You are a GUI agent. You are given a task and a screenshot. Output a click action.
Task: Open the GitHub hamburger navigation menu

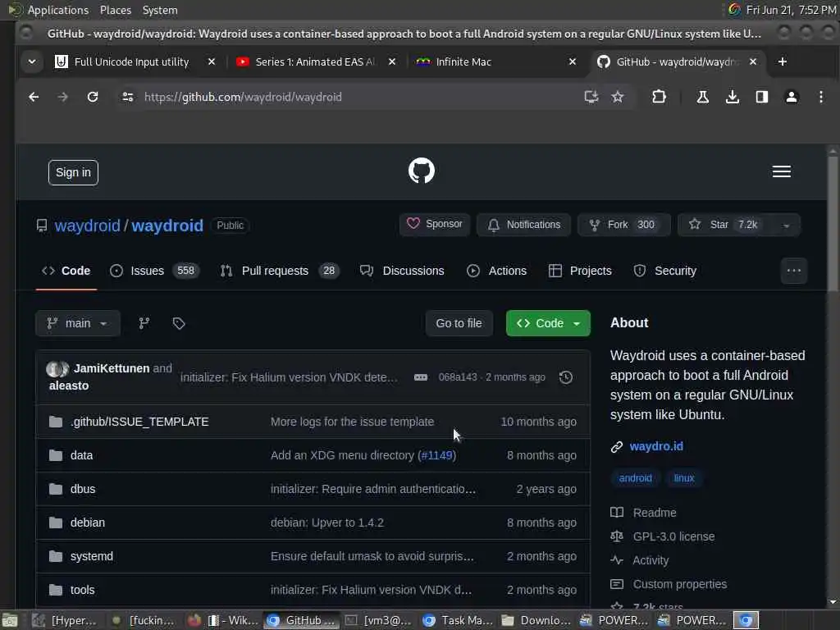click(x=782, y=171)
